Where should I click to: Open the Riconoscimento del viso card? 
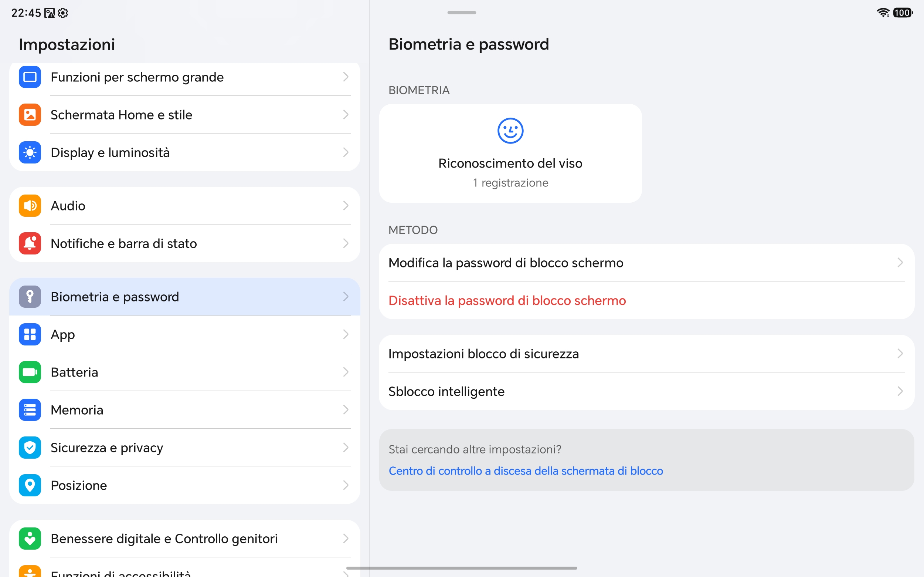tap(510, 153)
